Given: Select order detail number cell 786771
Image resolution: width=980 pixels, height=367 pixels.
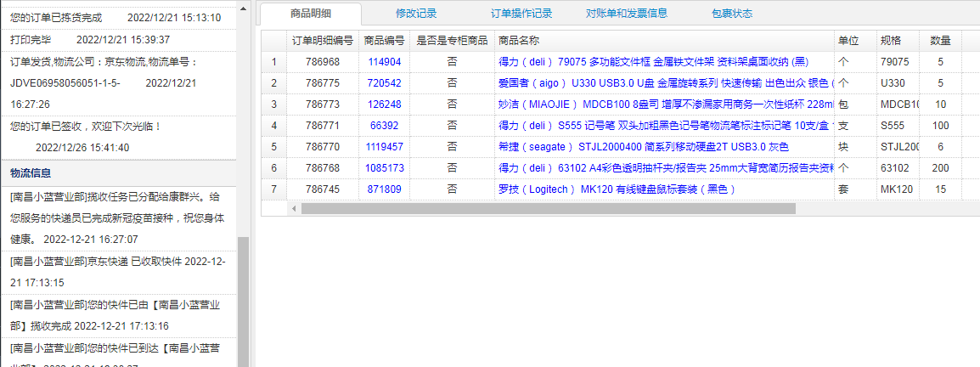Looking at the screenshot, I should coord(323,126).
